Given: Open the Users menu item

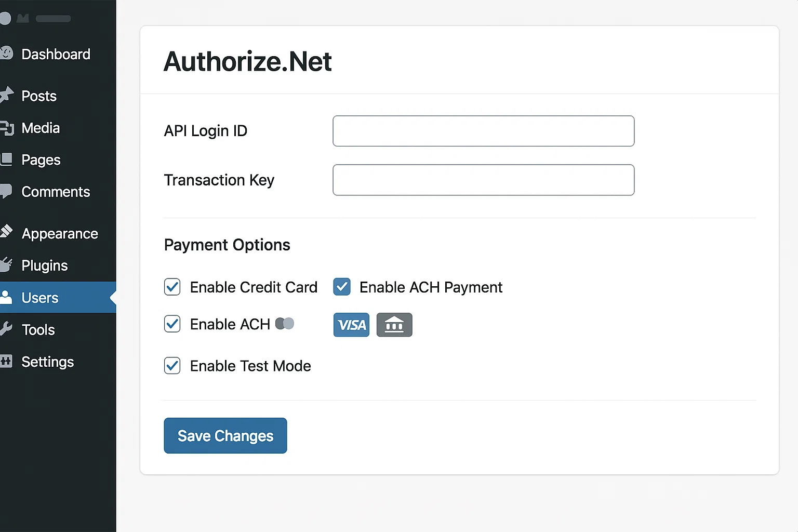Looking at the screenshot, I should pyautogui.click(x=39, y=298).
